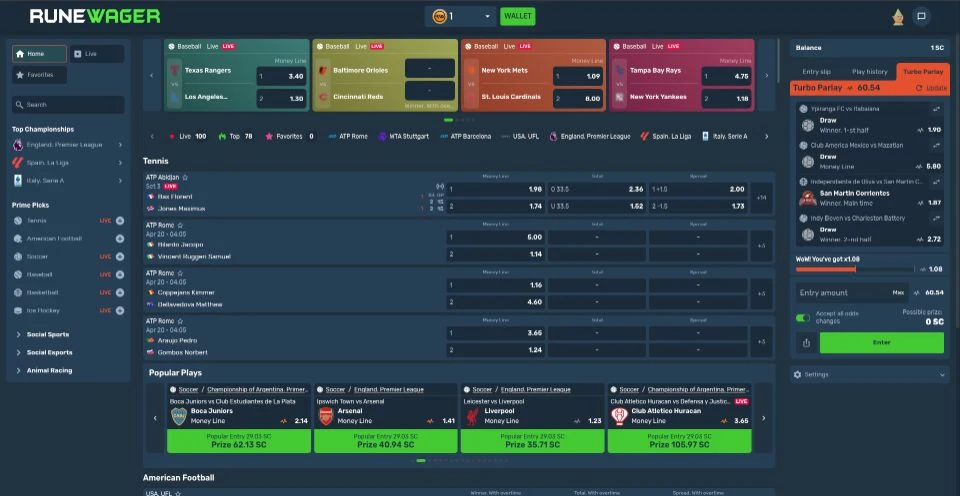Click the Popular Plays carousel page indicator
960x496 pixels.
pyautogui.click(x=459, y=460)
